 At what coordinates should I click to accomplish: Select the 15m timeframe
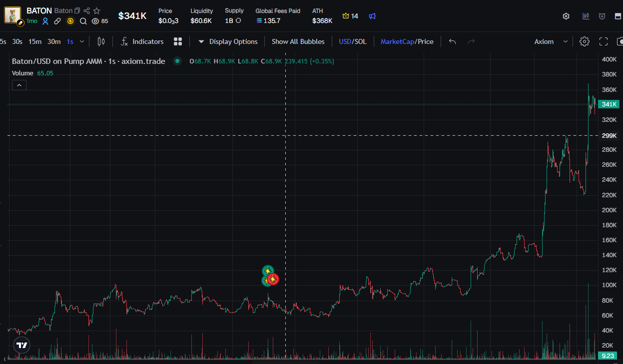35,41
